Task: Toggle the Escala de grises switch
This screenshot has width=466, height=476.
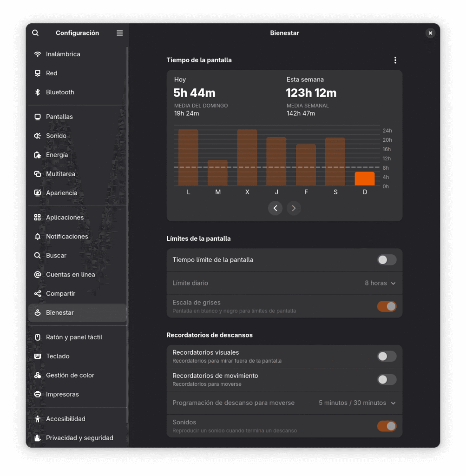Action: (387, 306)
